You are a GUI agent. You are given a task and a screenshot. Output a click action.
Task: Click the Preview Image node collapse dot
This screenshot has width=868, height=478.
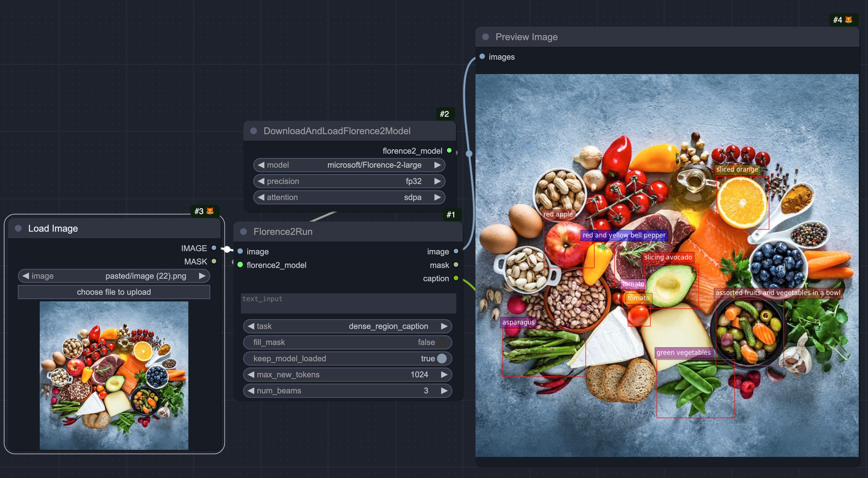[485, 37]
